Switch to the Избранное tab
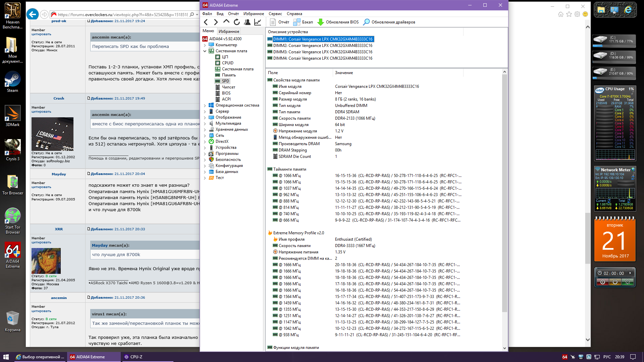Image resolution: width=644 pixels, height=362 pixels. coord(229,31)
